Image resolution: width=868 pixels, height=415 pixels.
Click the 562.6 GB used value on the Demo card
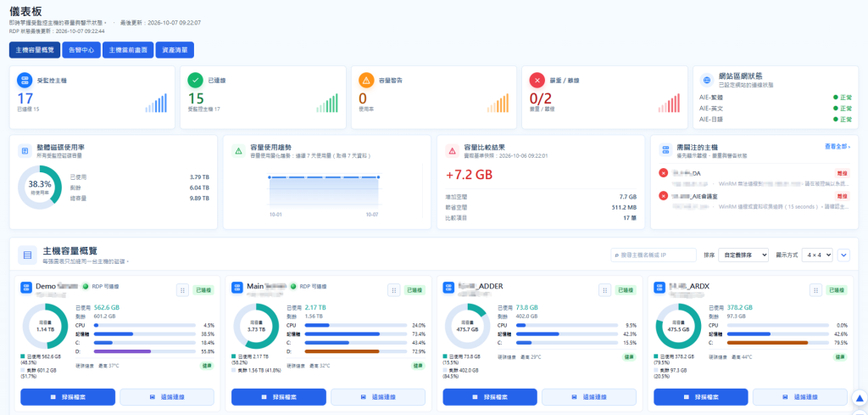pyautogui.click(x=107, y=307)
